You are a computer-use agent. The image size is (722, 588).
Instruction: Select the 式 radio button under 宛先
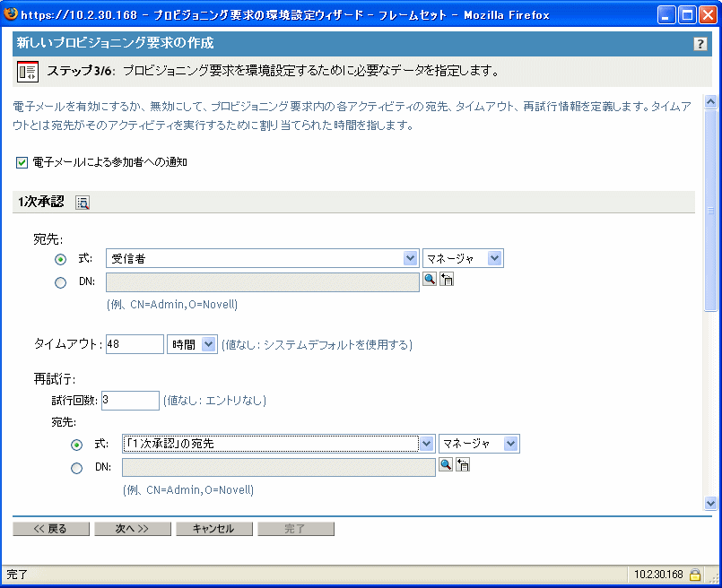pyautogui.click(x=60, y=258)
